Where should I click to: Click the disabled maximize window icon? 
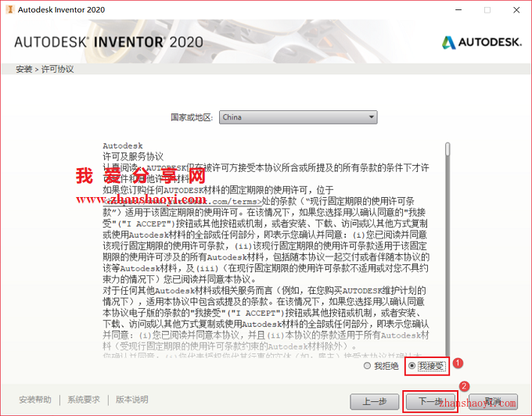[487, 10]
